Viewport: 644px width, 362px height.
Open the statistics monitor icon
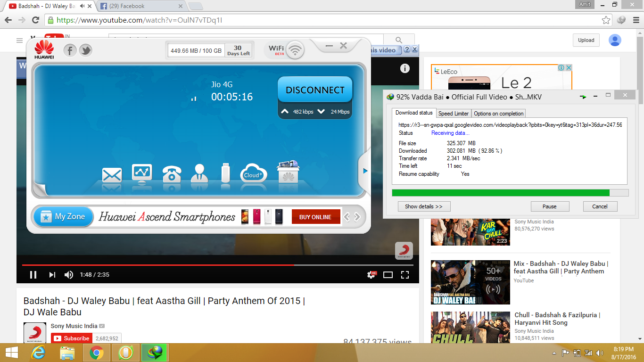pyautogui.click(x=142, y=173)
